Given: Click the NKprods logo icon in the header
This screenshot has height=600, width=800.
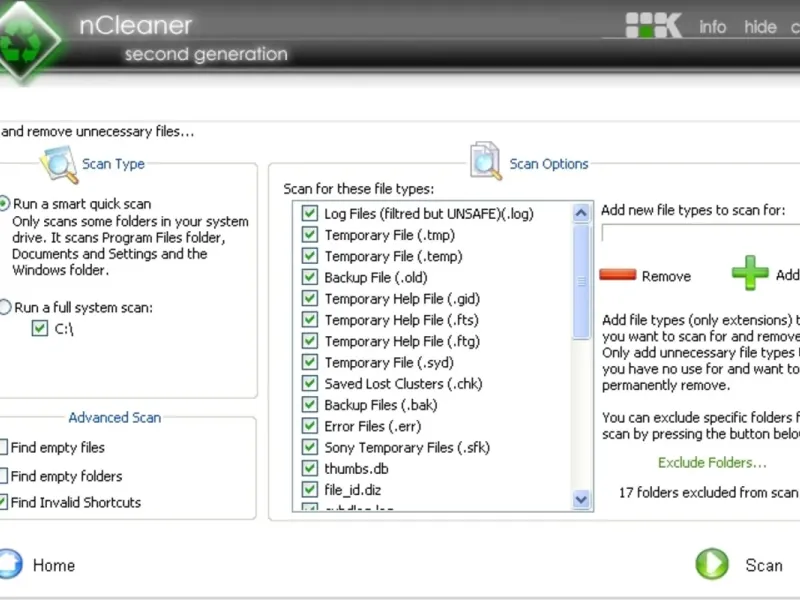Looking at the screenshot, I should coord(654,25).
